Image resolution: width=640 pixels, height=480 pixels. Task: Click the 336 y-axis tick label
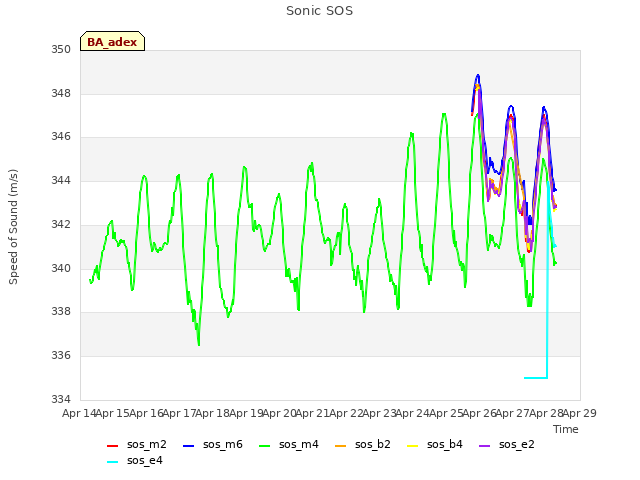(x=61, y=356)
